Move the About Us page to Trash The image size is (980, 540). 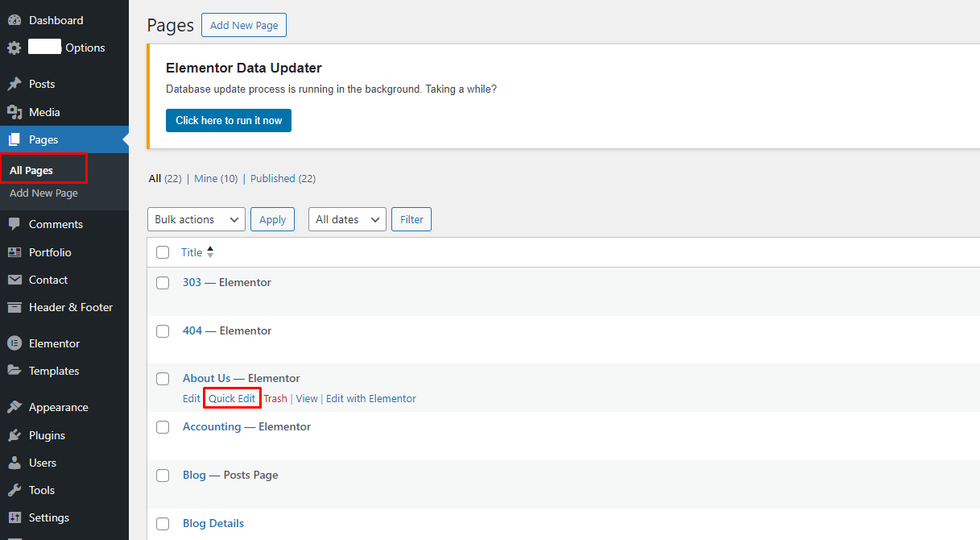275,398
